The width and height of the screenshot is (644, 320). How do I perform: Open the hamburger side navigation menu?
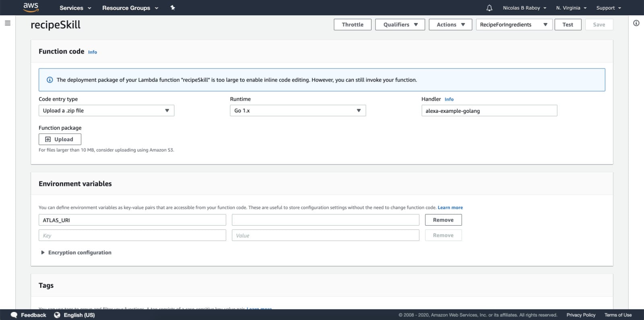7,23
